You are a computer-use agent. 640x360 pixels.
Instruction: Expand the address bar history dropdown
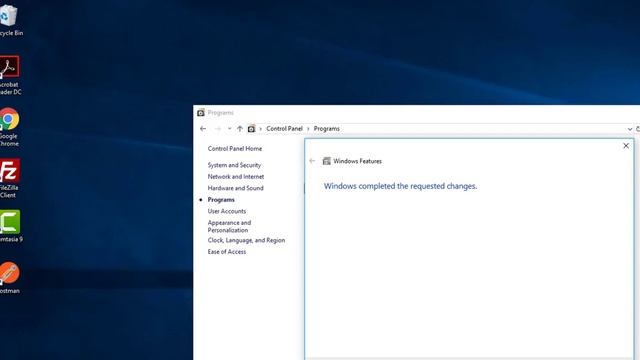pyautogui.click(x=629, y=129)
